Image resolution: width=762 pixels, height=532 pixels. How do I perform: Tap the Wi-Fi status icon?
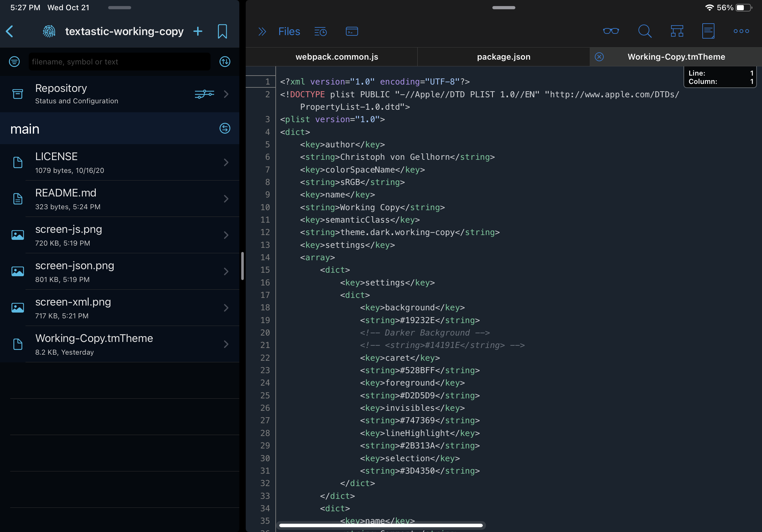point(709,8)
